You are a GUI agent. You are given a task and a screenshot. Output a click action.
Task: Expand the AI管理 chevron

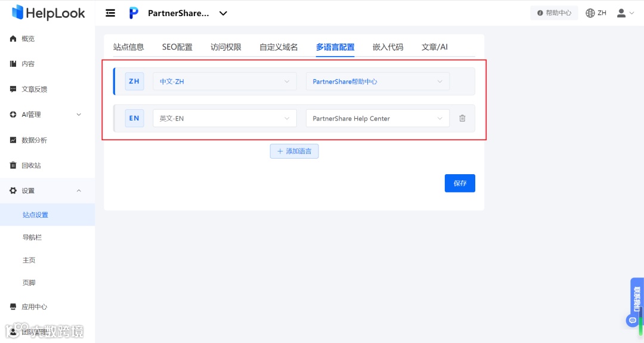tap(79, 115)
